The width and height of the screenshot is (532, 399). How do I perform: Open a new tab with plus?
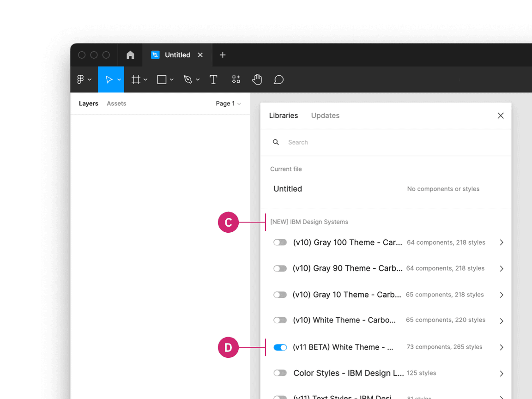pyautogui.click(x=223, y=55)
